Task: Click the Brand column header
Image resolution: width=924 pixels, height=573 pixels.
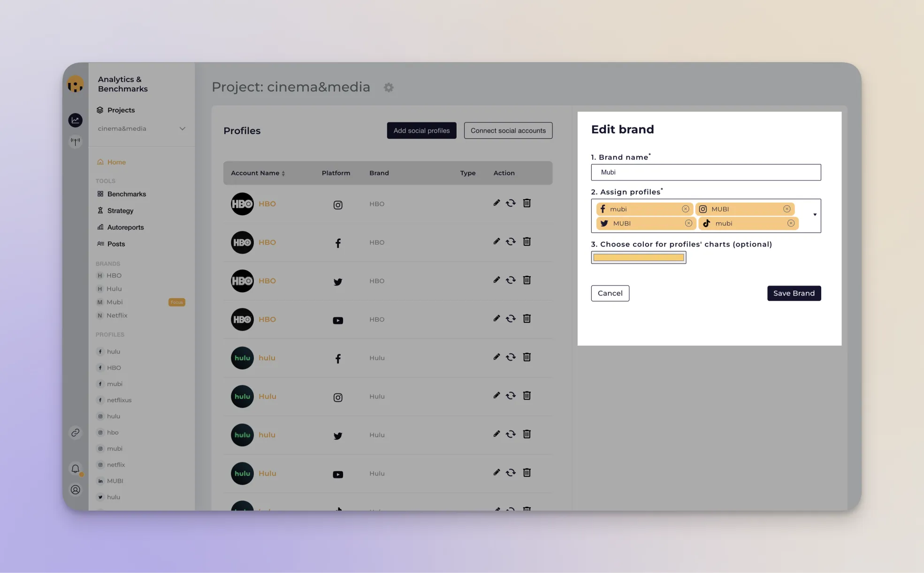Action: click(379, 173)
